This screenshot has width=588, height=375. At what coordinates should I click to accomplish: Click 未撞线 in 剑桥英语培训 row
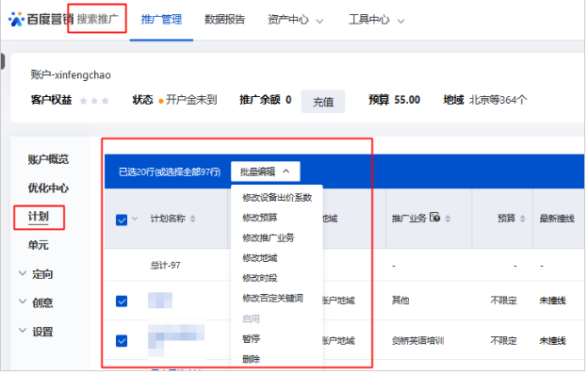coord(552,341)
